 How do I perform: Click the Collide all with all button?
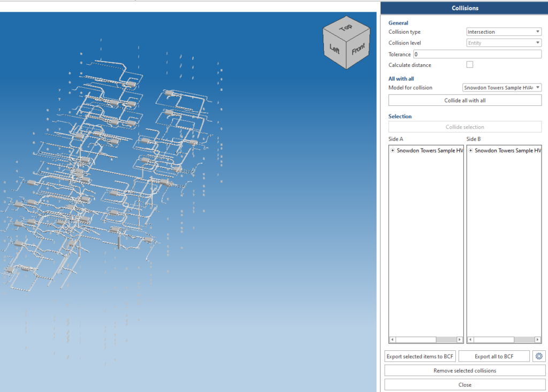tap(465, 100)
